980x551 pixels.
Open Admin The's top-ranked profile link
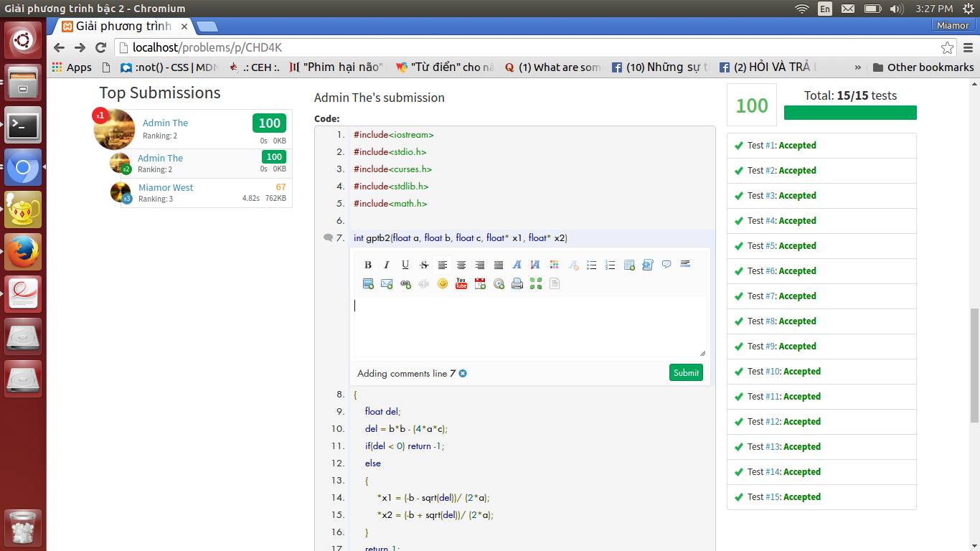pyautogui.click(x=165, y=123)
